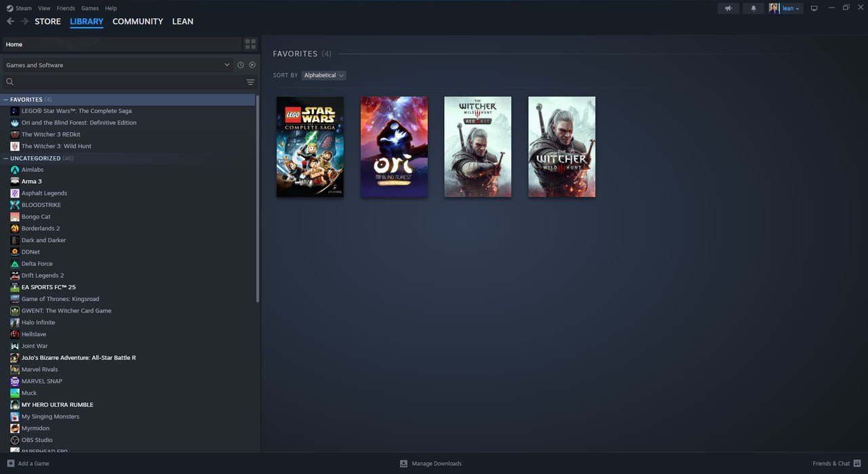Click the Borderlands 2 icon

(x=15, y=229)
